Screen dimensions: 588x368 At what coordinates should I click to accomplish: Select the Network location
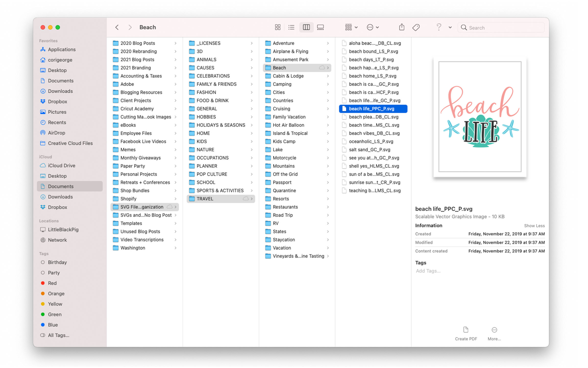57,240
